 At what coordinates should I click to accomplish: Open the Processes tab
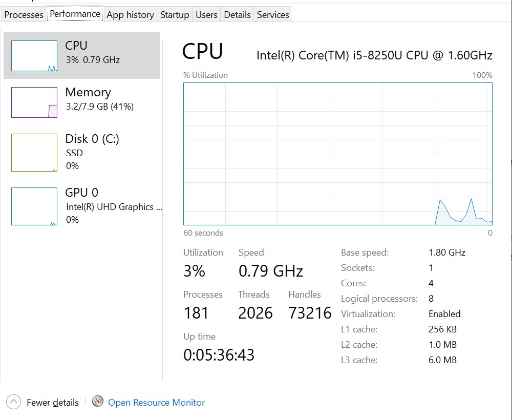pyautogui.click(x=24, y=15)
